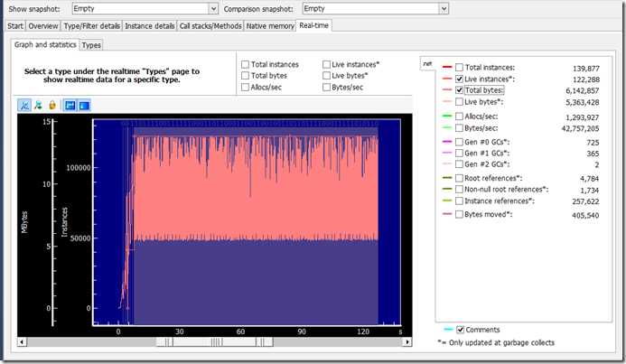The width and height of the screenshot is (626, 364).
Task: Click the Live bytes value 5,363,428
Action: coord(583,102)
